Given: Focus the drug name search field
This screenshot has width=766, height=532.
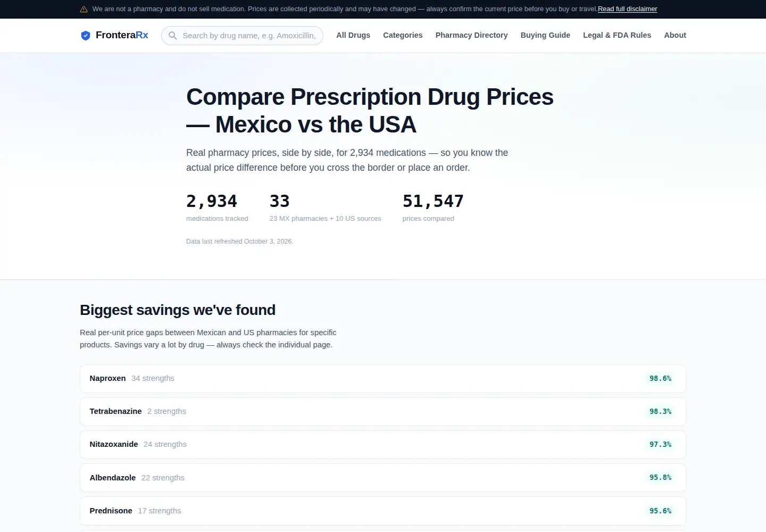Looking at the screenshot, I should click(x=242, y=36).
